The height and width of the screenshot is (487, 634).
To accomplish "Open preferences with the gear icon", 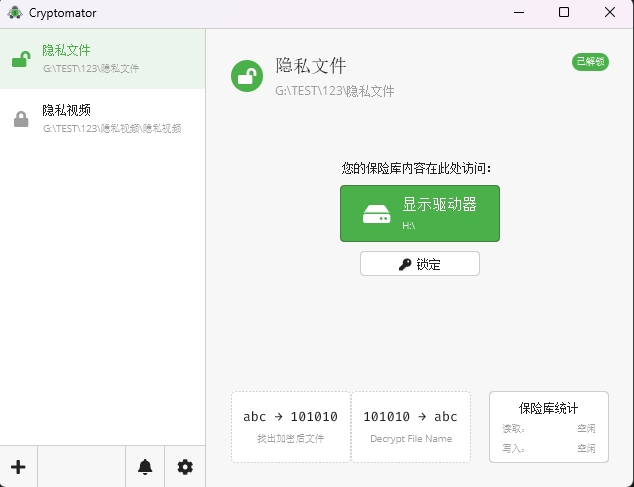I will click(185, 467).
